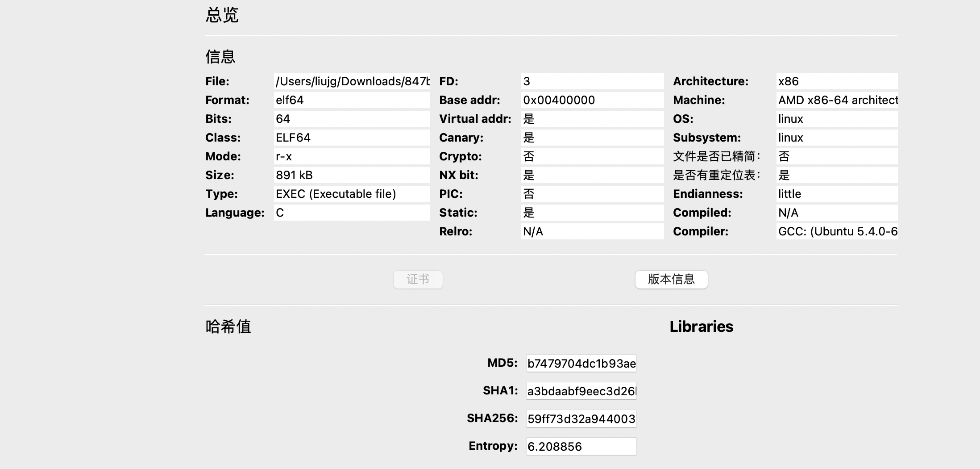Click the Architecture field showing x86

[x=837, y=81]
